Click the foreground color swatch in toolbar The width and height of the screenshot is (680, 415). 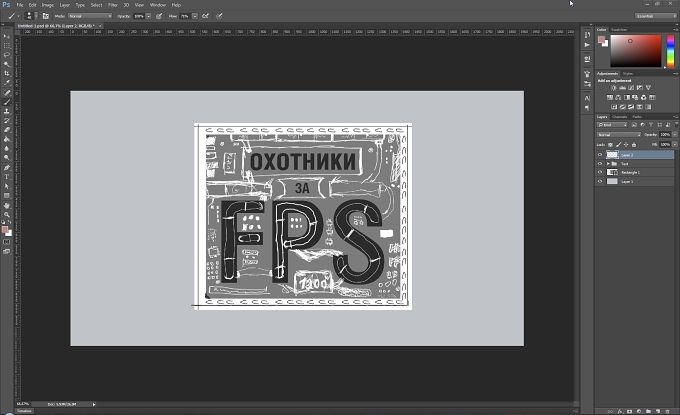click(x=5, y=230)
